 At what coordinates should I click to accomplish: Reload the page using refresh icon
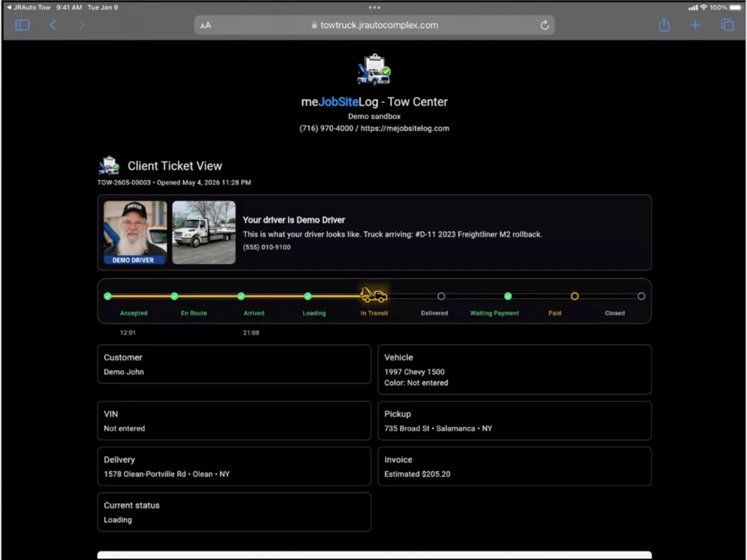point(545,25)
